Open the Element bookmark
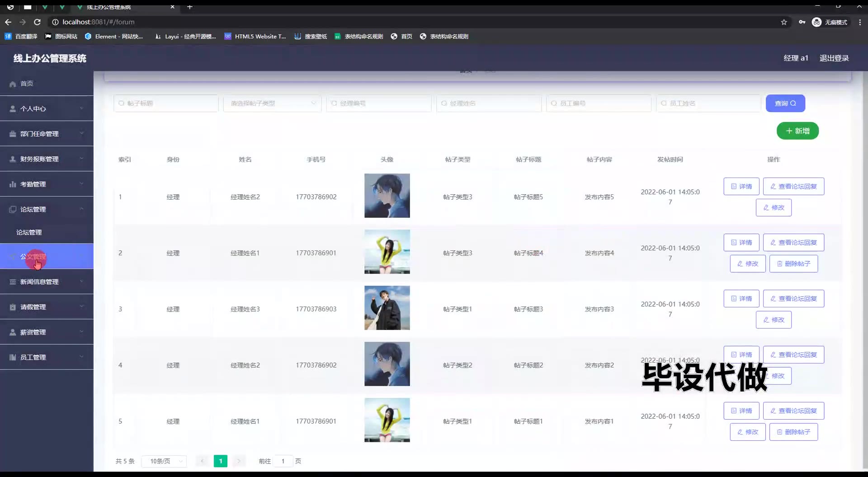The height and width of the screenshot is (477, 868). [x=114, y=36]
